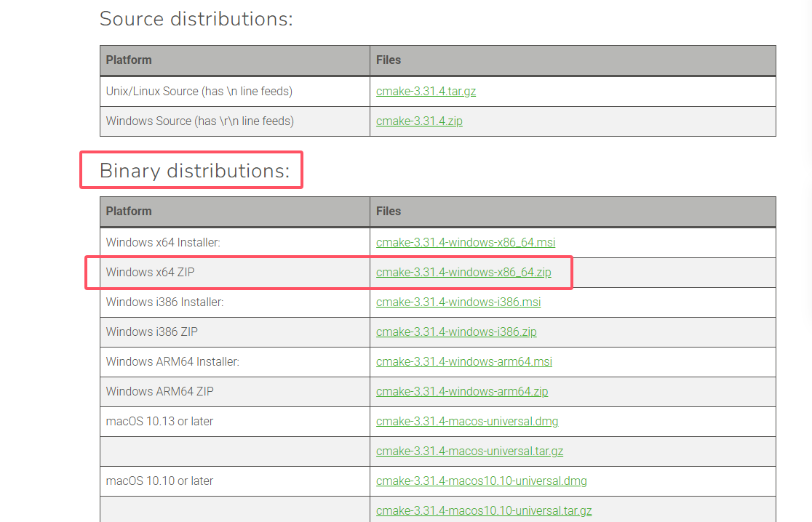Download cmake-3.31.4-windows-i386.zip

tap(456, 332)
